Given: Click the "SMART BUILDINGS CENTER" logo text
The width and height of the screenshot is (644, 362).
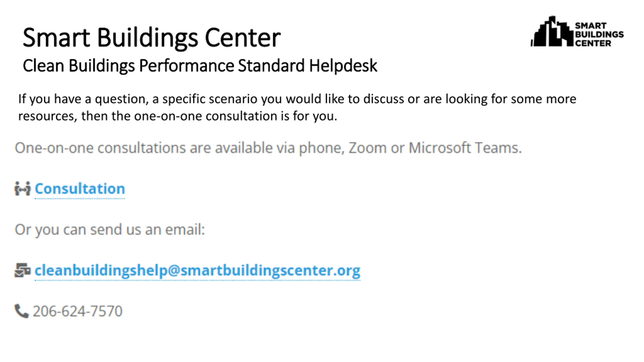Looking at the screenshot, I should tap(599, 34).
